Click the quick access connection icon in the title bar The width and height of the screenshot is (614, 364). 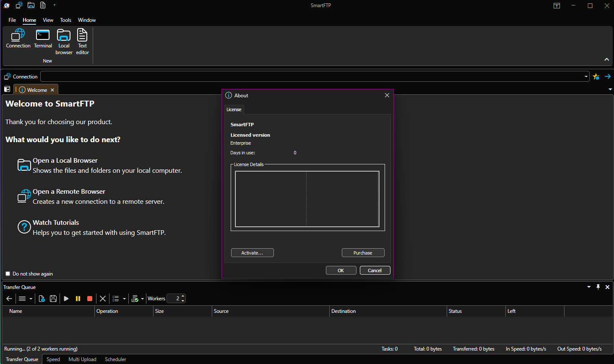(19, 5)
